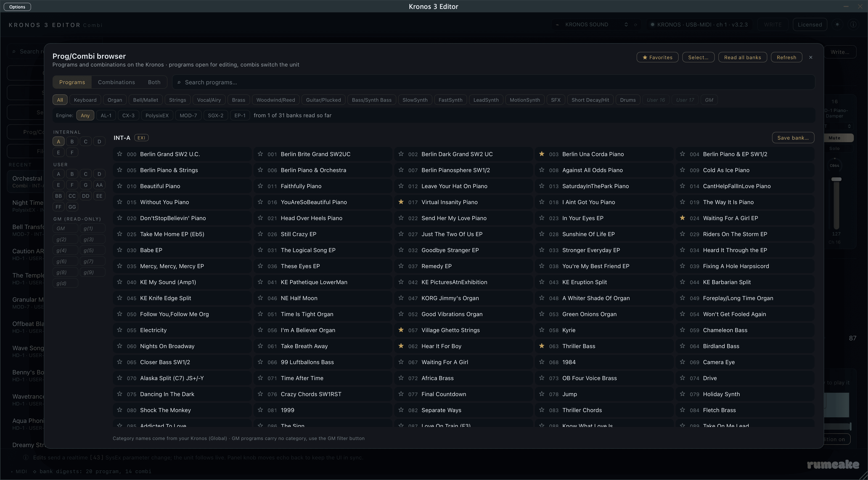The width and height of the screenshot is (868, 480).
Task: Switch to the Programs tab
Action: (x=72, y=83)
